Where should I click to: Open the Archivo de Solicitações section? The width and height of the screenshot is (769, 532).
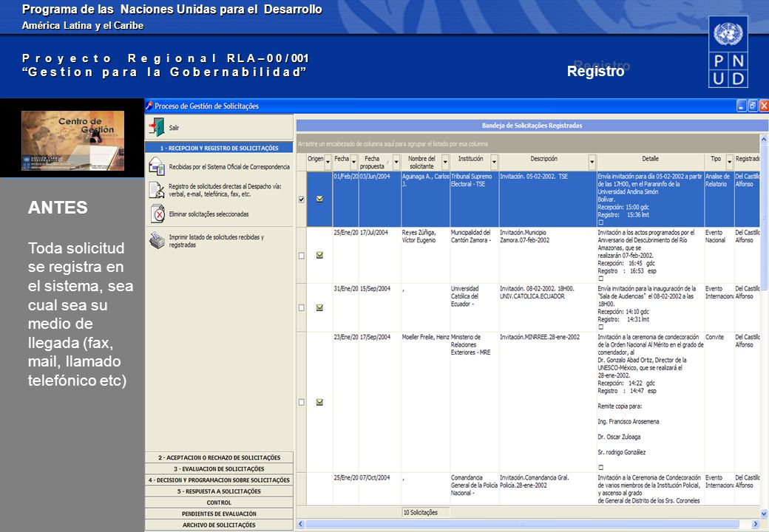(219, 525)
